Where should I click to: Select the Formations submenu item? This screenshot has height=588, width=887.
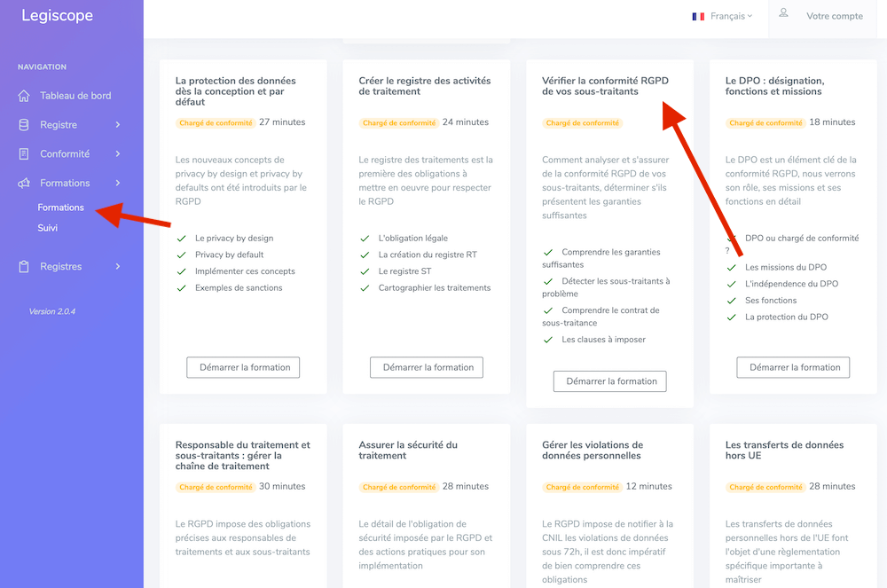pyautogui.click(x=61, y=208)
